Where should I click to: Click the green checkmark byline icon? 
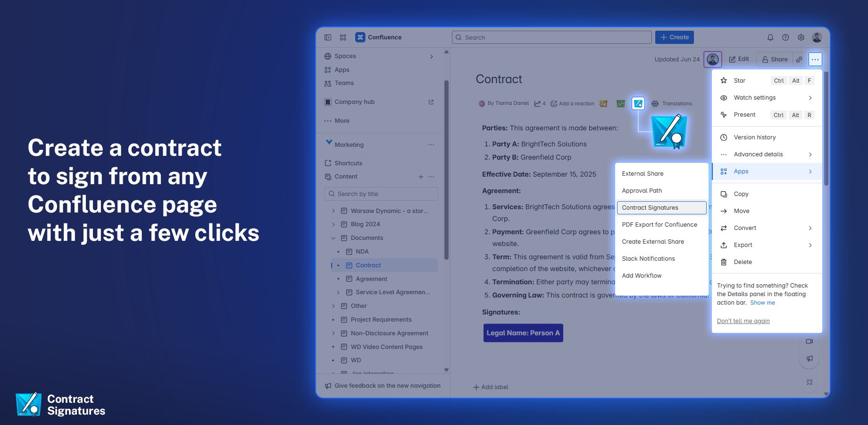tap(621, 103)
